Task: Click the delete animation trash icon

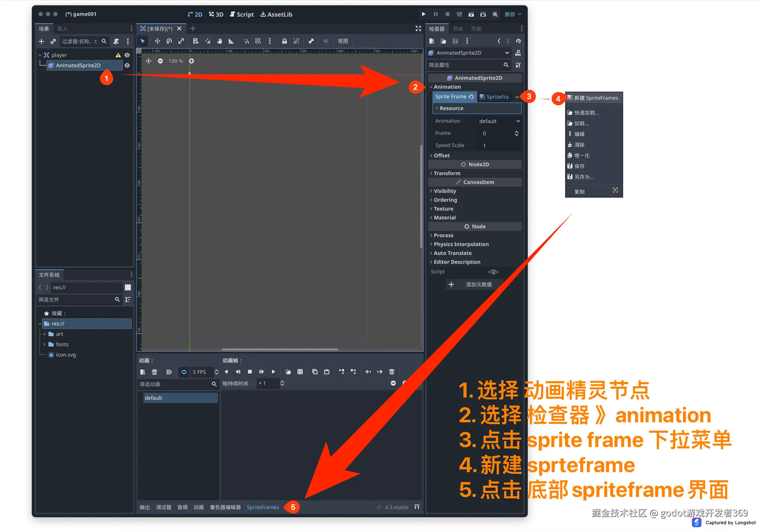Action: pyautogui.click(x=154, y=372)
